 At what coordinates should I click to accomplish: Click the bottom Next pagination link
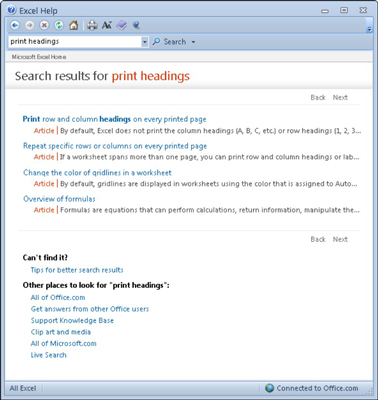click(x=340, y=239)
